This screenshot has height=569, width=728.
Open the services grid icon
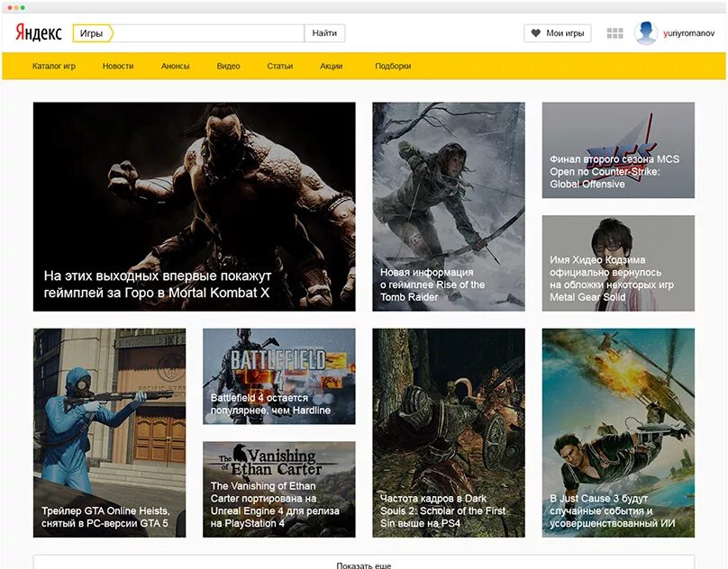coord(614,33)
